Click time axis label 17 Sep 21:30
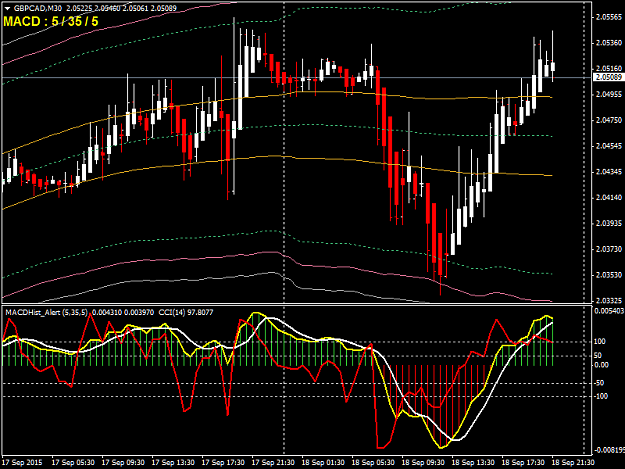 [x=273, y=463]
